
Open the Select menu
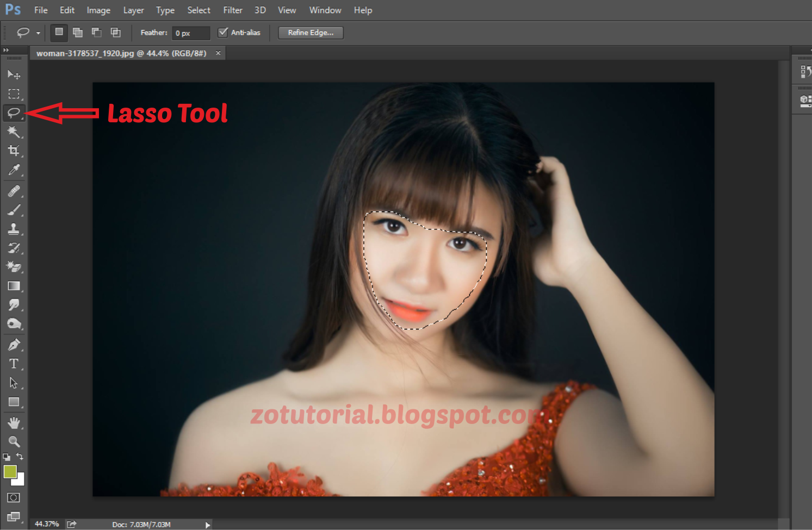pyautogui.click(x=198, y=10)
